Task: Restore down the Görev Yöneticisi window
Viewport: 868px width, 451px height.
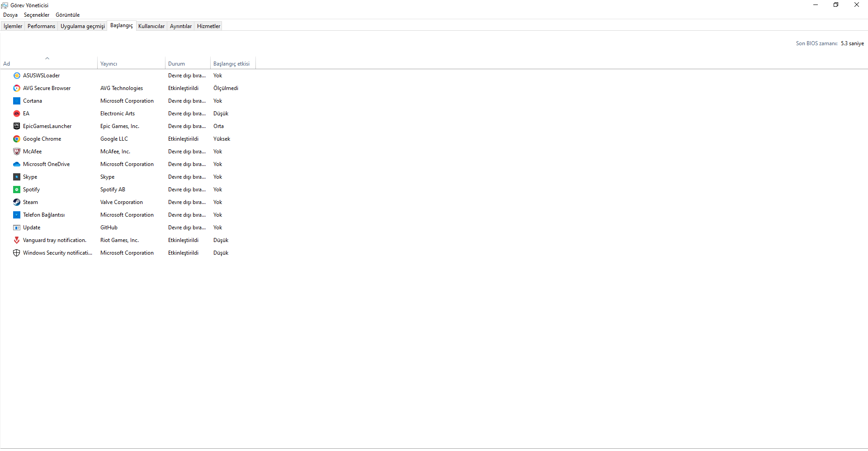Action: point(836,5)
